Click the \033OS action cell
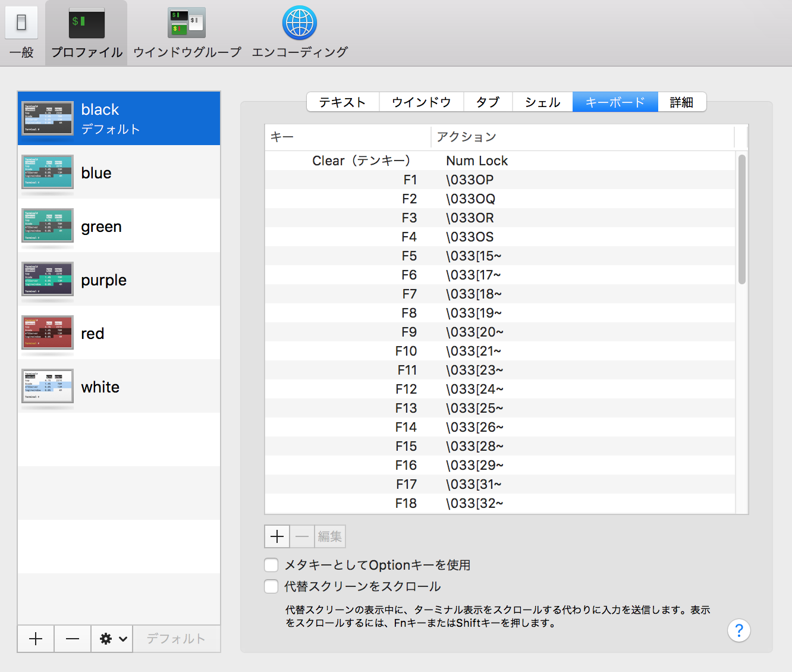The image size is (792, 672). [470, 237]
